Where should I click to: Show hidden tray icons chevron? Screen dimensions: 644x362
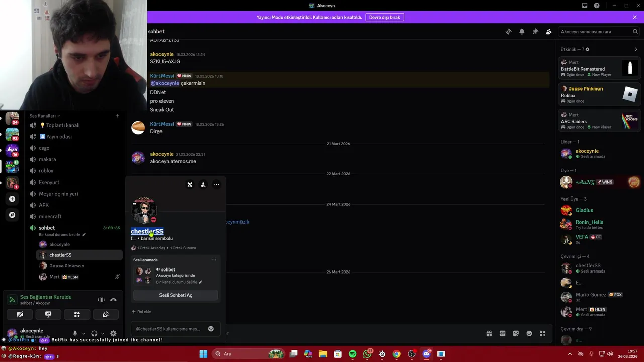[570, 354]
